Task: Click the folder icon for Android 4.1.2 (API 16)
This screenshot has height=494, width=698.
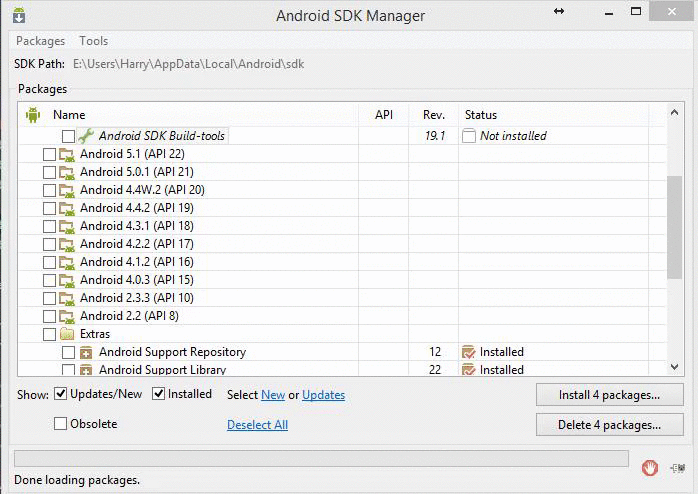Action: pyautogui.click(x=66, y=262)
